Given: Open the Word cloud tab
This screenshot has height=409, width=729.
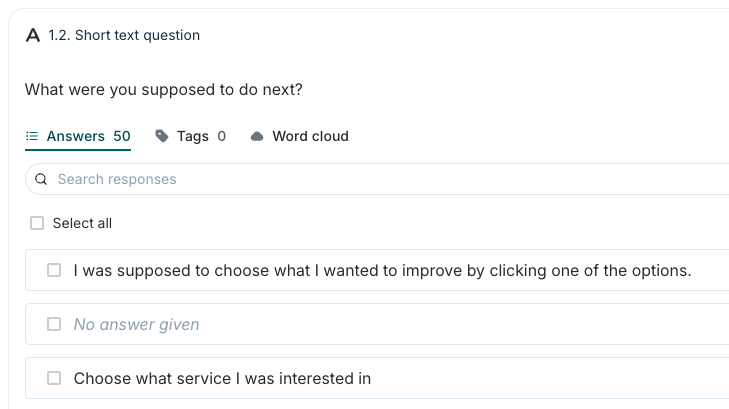Looking at the screenshot, I should [x=299, y=136].
